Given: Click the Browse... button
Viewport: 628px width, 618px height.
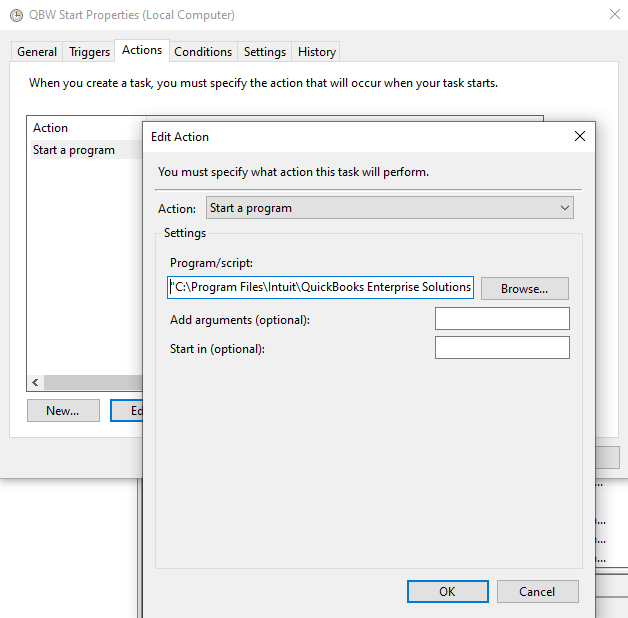Looking at the screenshot, I should [524, 288].
